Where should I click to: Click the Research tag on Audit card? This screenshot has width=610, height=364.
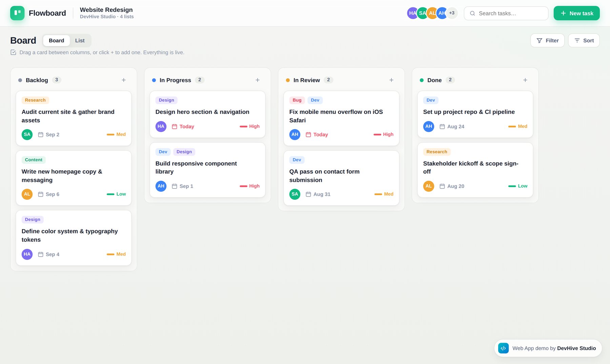tap(35, 100)
